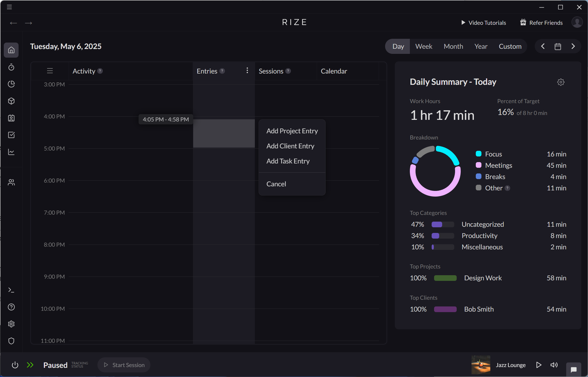588x377 pixels.
Task: Open the Home dashboard icon
Action: point(11,50)
